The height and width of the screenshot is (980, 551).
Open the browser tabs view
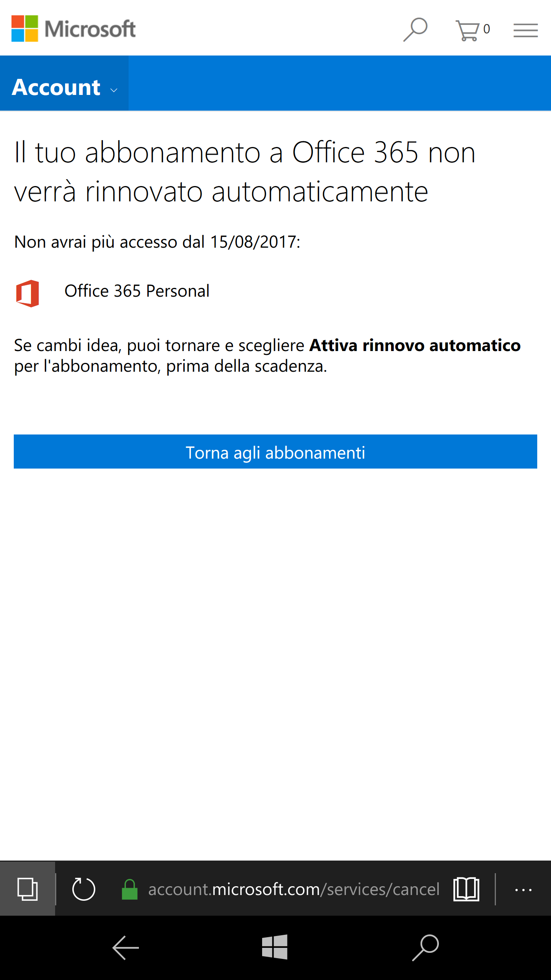click(28, 889)
